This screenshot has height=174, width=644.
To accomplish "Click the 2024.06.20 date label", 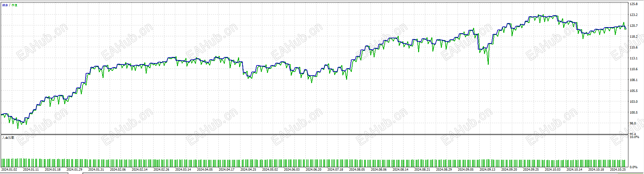I will (314, 170).
